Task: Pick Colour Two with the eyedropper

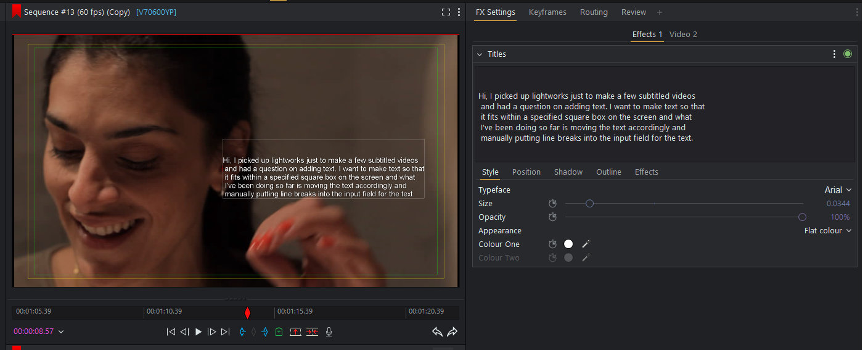Action: [586, 258]
